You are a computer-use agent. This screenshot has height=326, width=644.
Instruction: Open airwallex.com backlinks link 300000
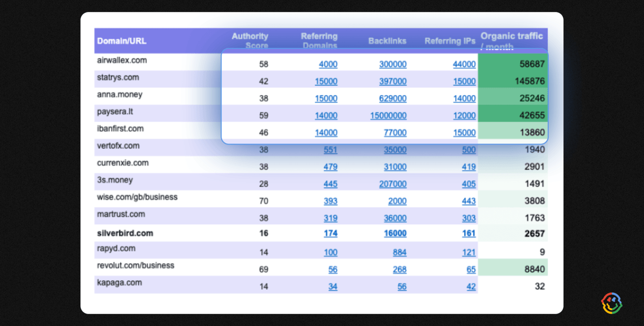point(393,64)
